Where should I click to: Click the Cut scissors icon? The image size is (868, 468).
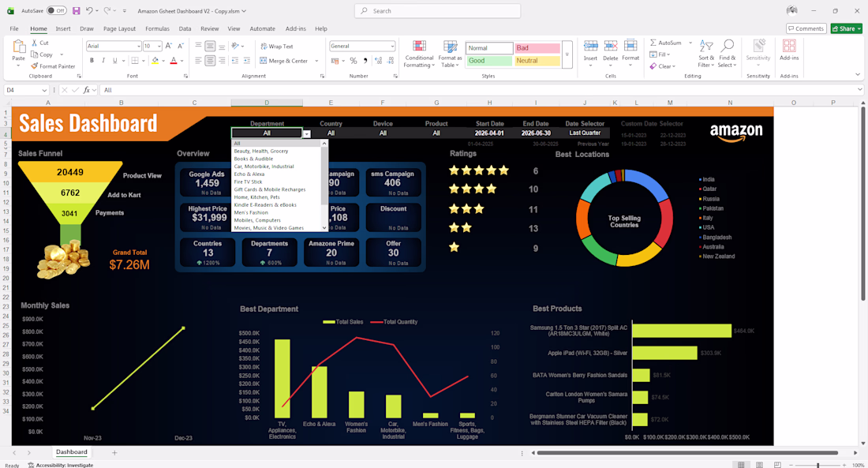[34, 43]
